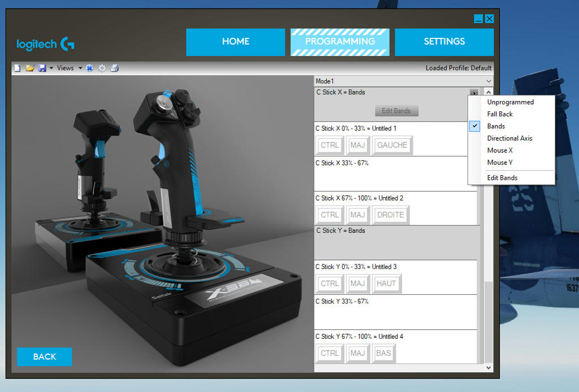Select the checked Bands option in menu
Screen dimensions: 579x392
496,127
